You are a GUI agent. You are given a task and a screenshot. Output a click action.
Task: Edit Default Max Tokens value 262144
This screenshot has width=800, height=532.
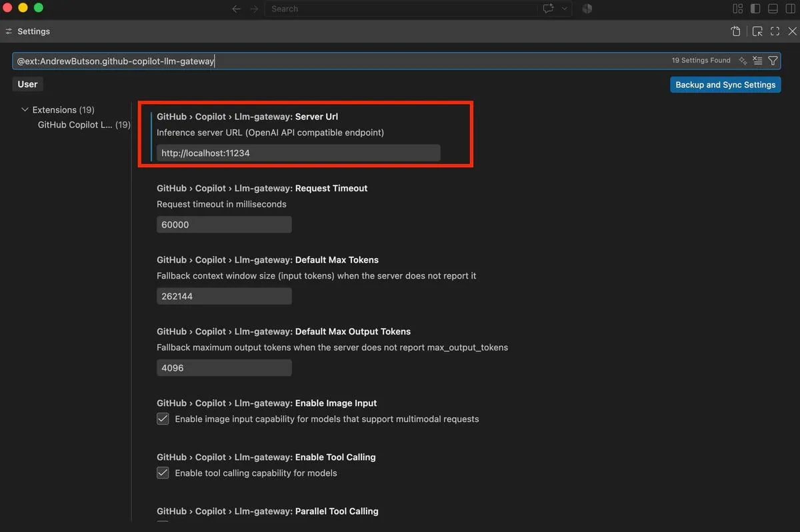click(224, 296)
